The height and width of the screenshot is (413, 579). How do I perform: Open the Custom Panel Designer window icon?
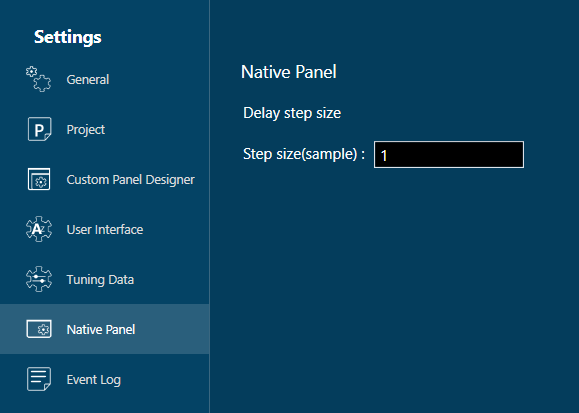(x=39, y=179)
